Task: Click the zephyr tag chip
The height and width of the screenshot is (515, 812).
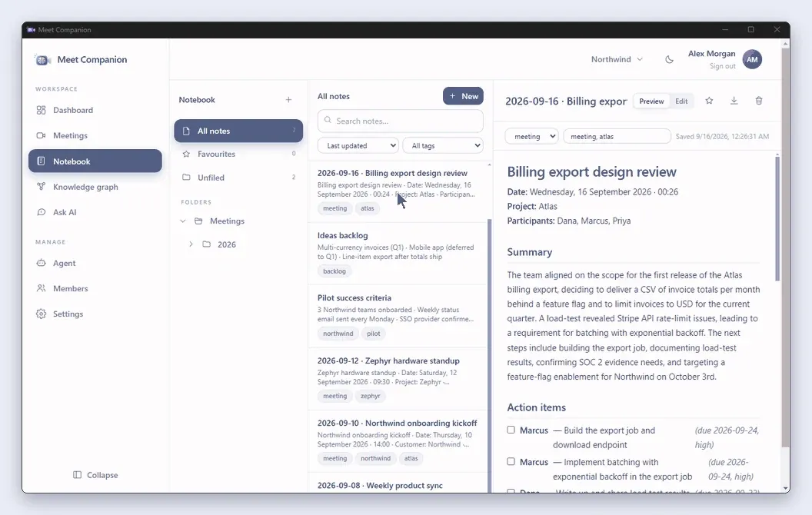Action: [x=371, y=396]
